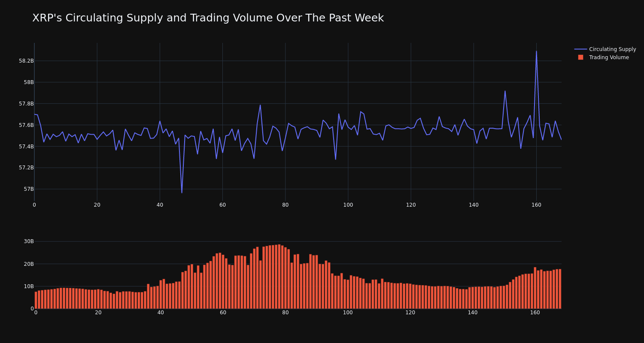Click the 60 tick on supply chart x-axis
The image size is (644, 343).
pos(222,205)
